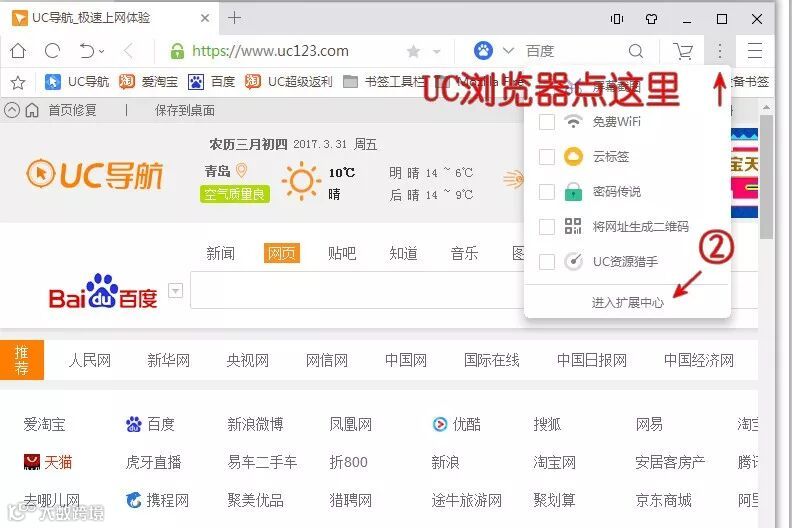This screenshot has height=528, width=792.
Task: Open the 优酷 site link
Action: (x=457, y=424)
